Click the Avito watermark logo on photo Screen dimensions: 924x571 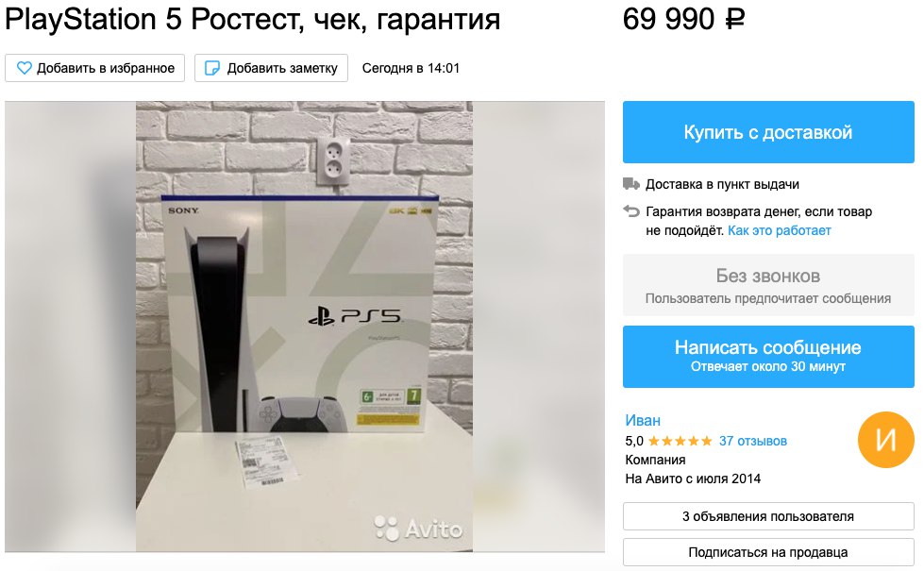418,528
